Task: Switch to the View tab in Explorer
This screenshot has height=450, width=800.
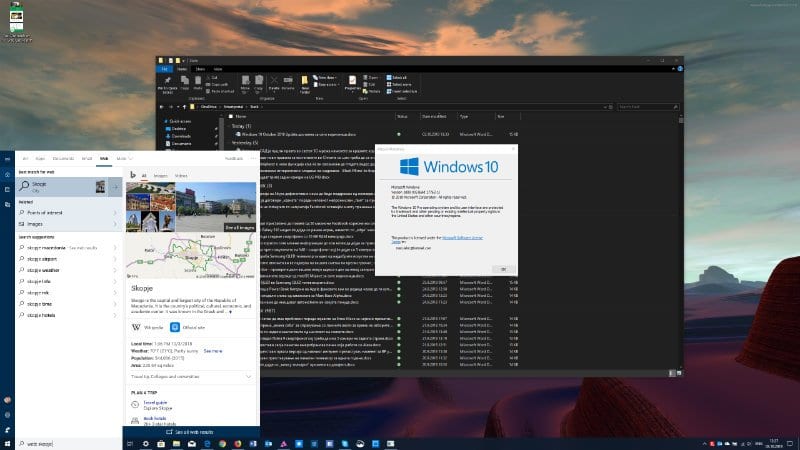Action: [x=218, y=69]
